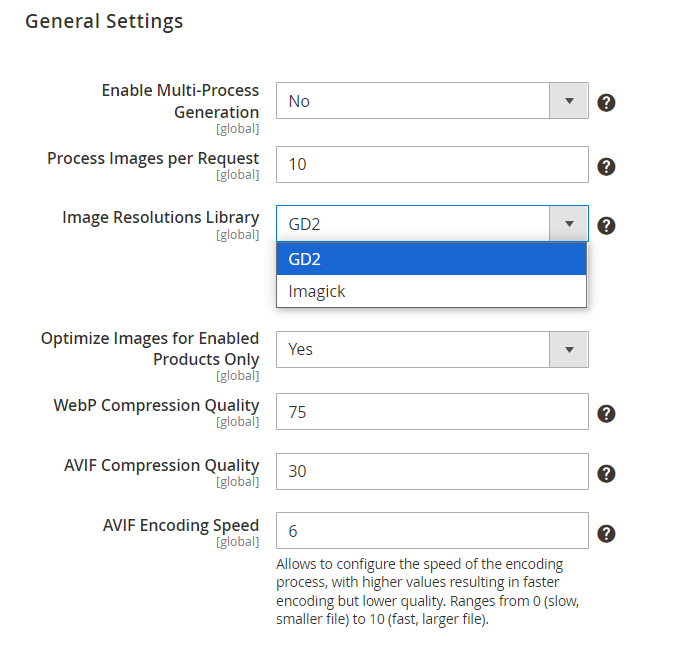Click into WebP Compression Quality field
The height and width of the screenshot is (647, 685).
pyautogui.click(x=432, y=412)
